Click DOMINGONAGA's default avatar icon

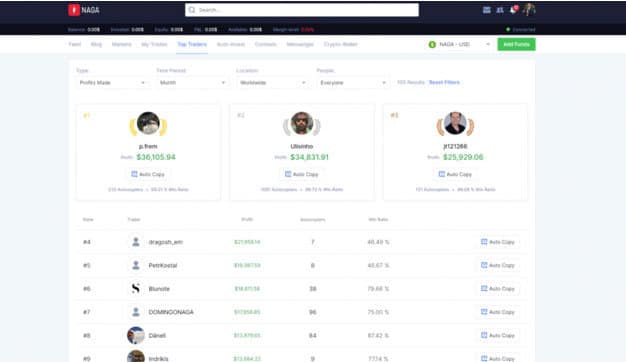136,312
